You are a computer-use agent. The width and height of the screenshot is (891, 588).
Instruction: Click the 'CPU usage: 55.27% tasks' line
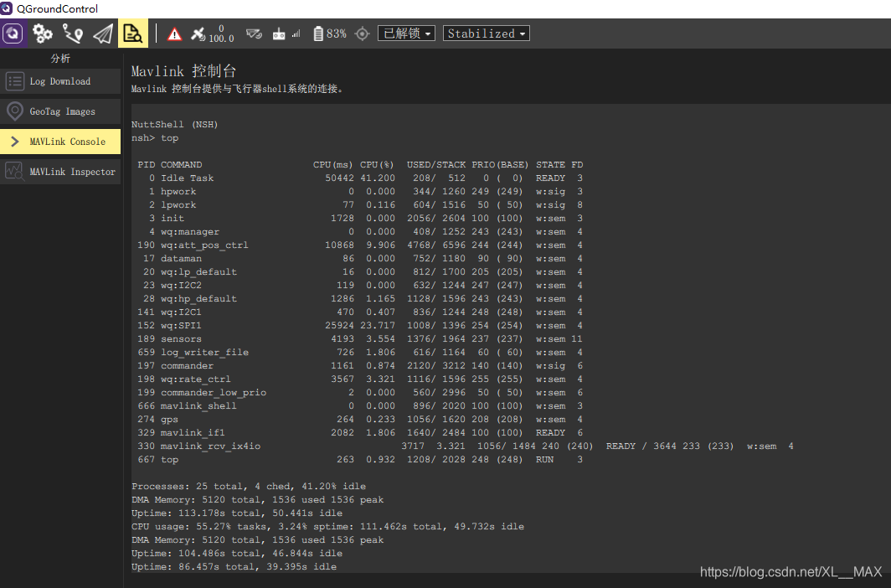[x=327, y=527]
